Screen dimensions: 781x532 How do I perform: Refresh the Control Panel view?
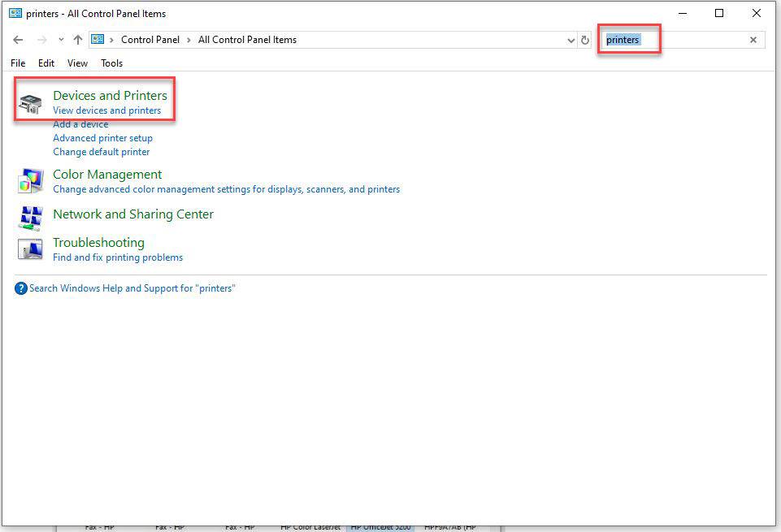585,40
